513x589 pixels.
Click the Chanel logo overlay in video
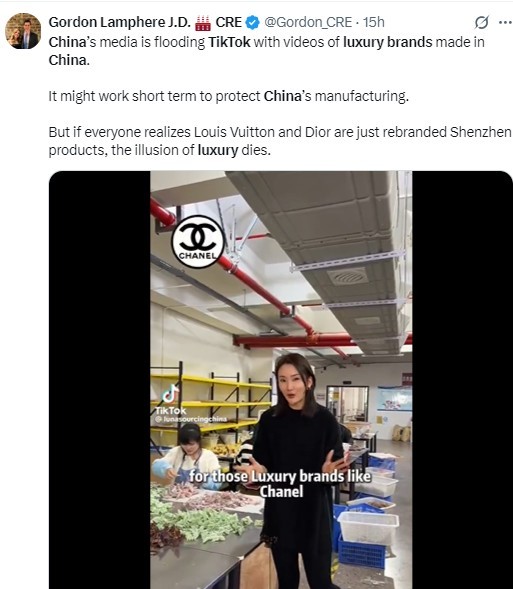(x=198, y=242)
